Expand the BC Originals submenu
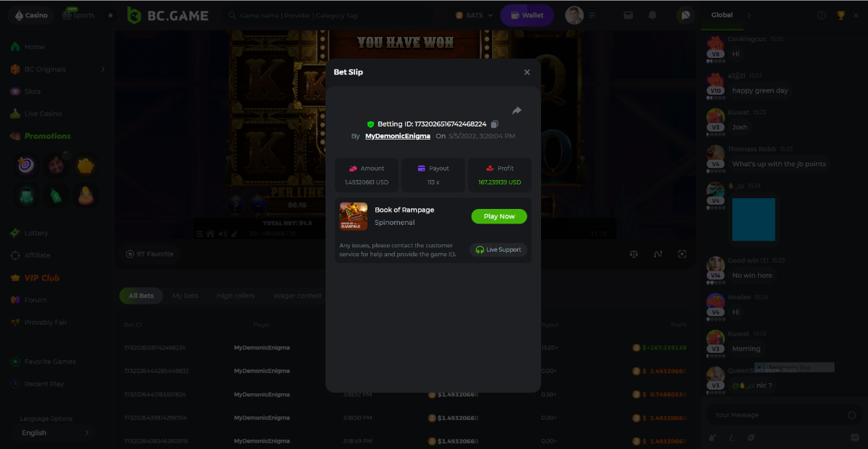 pyautogui.click(x=103, y=69)
